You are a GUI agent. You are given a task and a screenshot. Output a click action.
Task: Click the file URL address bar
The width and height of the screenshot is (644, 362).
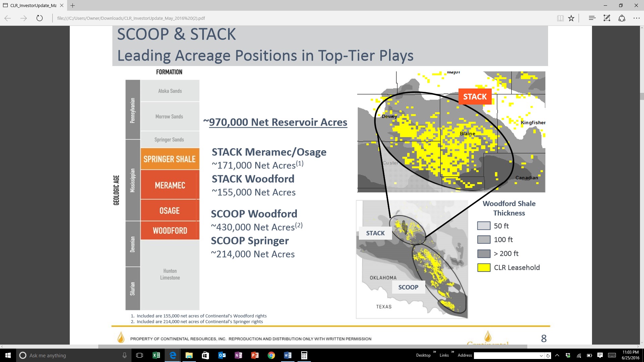coord(131,18)
